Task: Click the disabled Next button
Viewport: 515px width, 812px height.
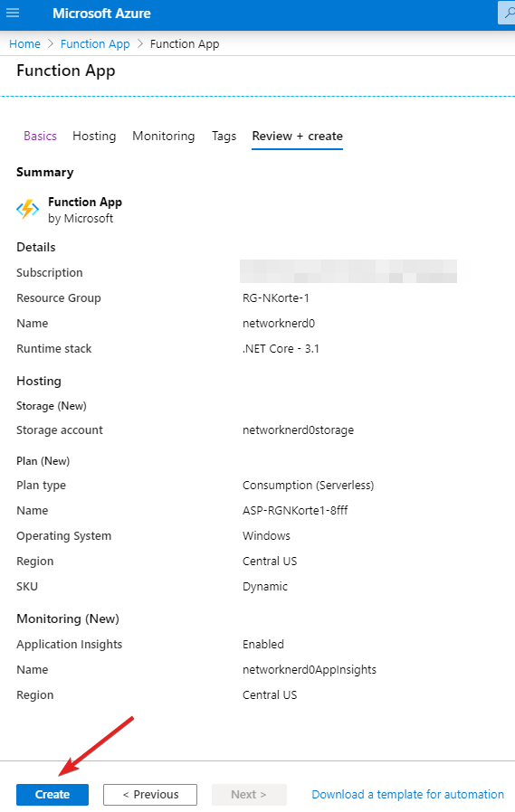Action: coord(249,795)
